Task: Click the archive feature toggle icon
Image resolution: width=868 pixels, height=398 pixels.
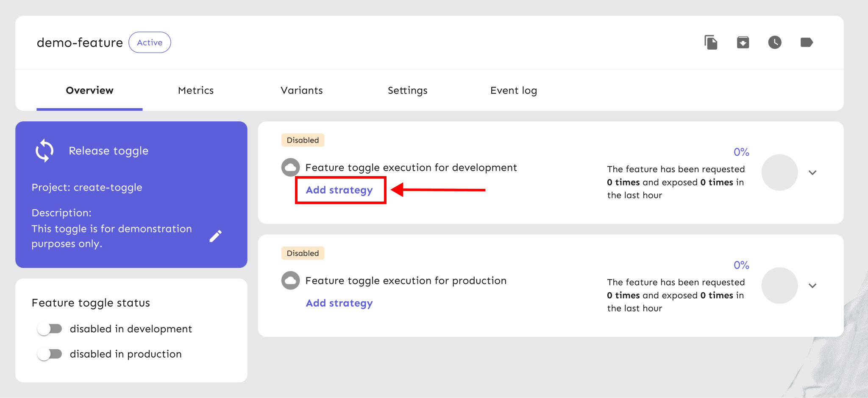Action: pos(743,42)
